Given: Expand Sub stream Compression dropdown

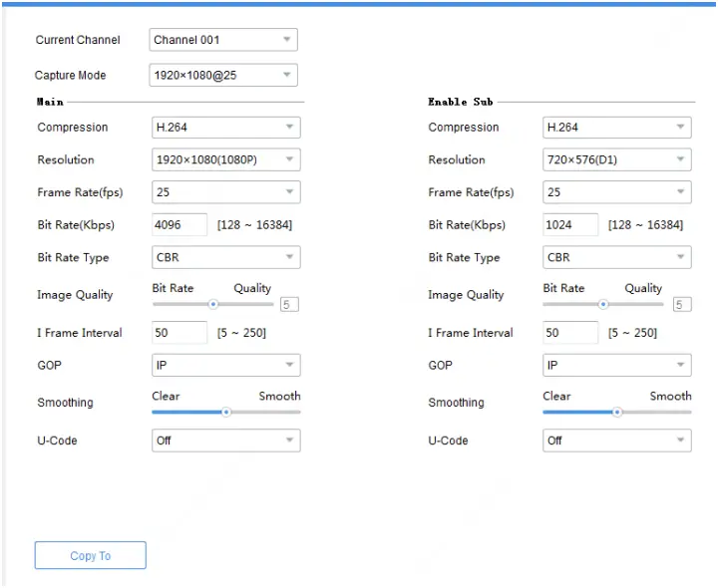Looking at the screenshot, I should coord(617,128).
